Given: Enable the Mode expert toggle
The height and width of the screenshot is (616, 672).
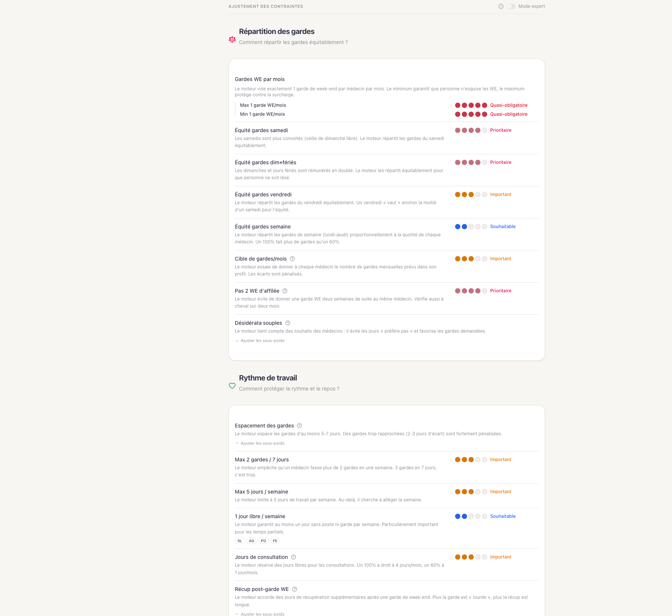Looking at the screenshot, I should (x=511, y=6).
